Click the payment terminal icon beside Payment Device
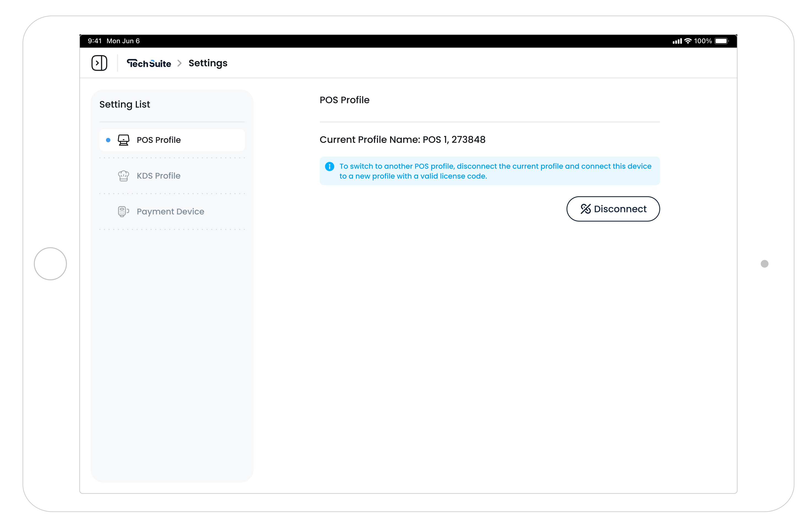Screen dimensions: 812x528 point(123,211)
